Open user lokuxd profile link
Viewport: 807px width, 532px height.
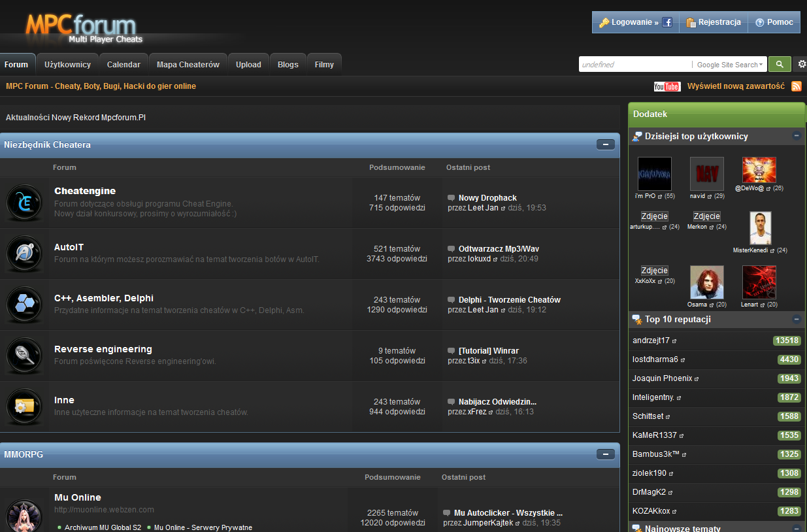point(479,259)
